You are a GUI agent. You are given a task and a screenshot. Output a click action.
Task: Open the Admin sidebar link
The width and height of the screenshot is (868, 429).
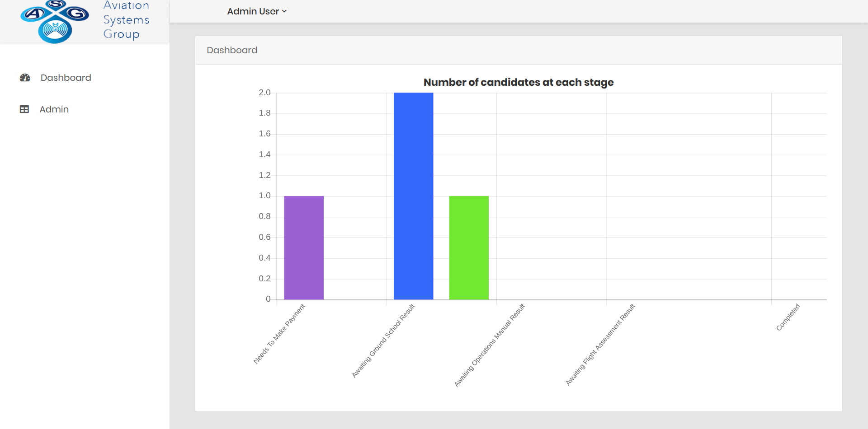[x=54, y=109]
